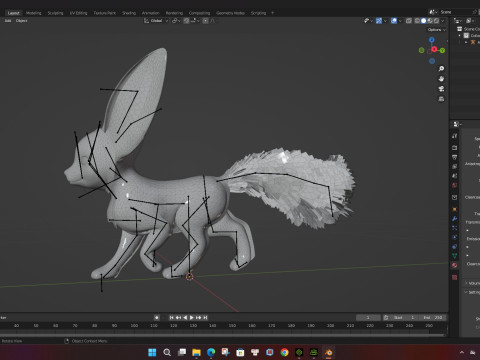
Task: Jump to the start frame
Action: [172, 318]
